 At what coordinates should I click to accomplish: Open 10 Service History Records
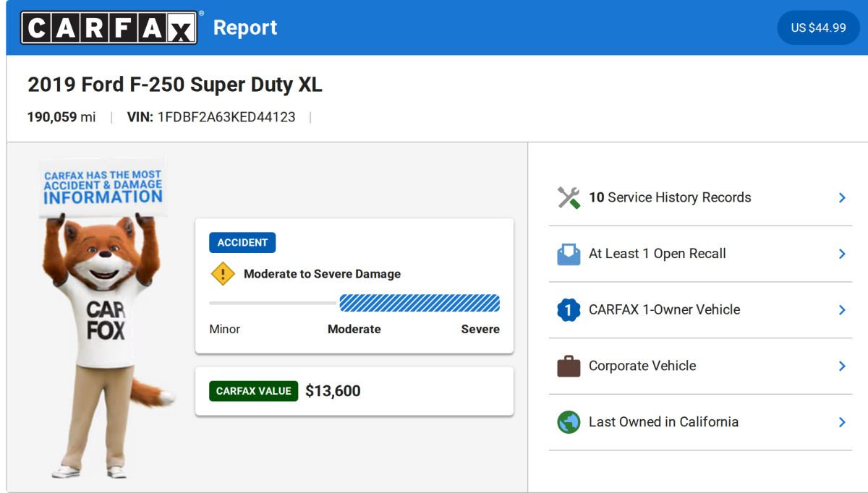coord(700,197)
